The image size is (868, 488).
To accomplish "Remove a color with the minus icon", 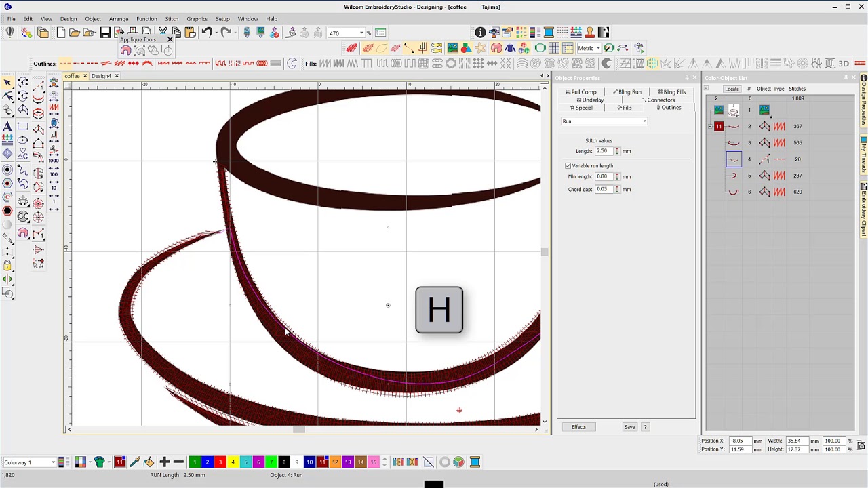I will [178, 462].
